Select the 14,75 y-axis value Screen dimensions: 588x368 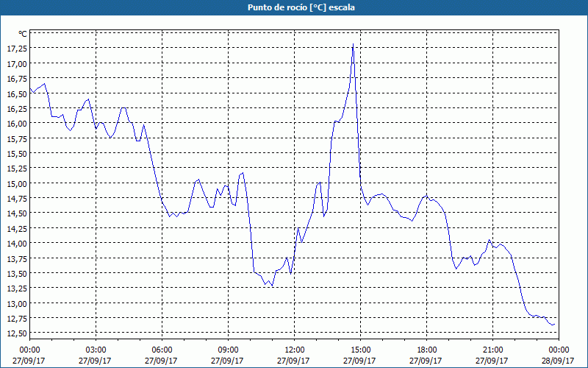pyautogui.click(x=17, y=199)
